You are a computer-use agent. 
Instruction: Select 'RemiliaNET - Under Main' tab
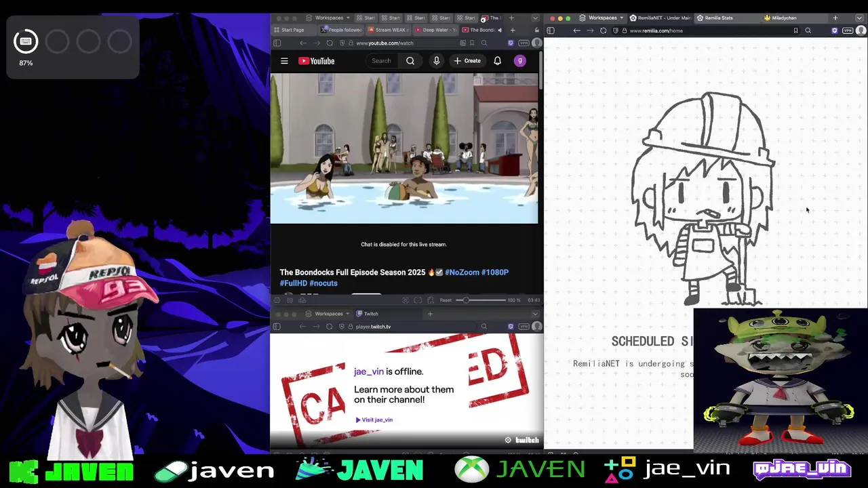[x=660, y=18]
